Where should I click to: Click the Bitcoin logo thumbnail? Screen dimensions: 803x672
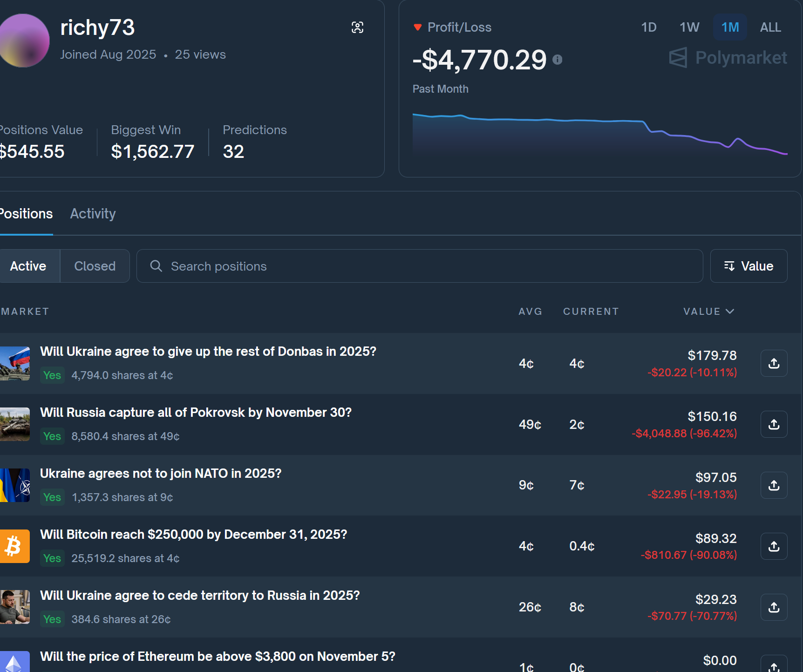[14, 546]
